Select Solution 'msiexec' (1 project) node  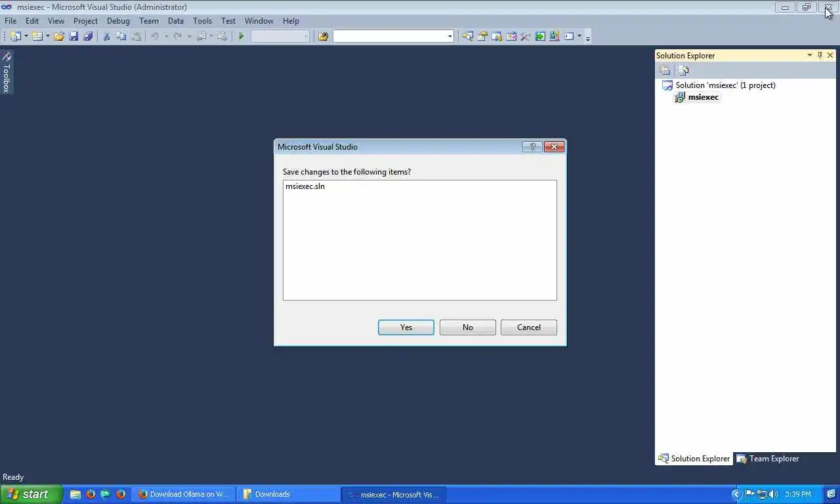[725, 85]
